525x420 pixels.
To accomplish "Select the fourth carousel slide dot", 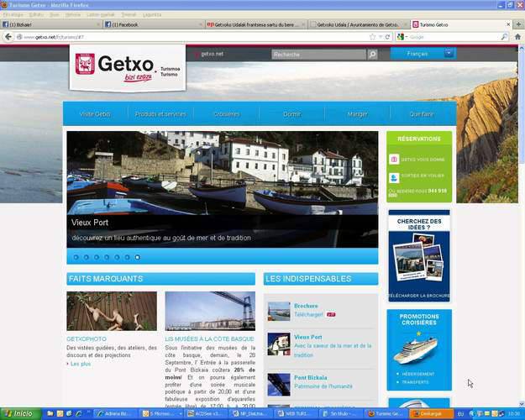I will tap(107, 257).
